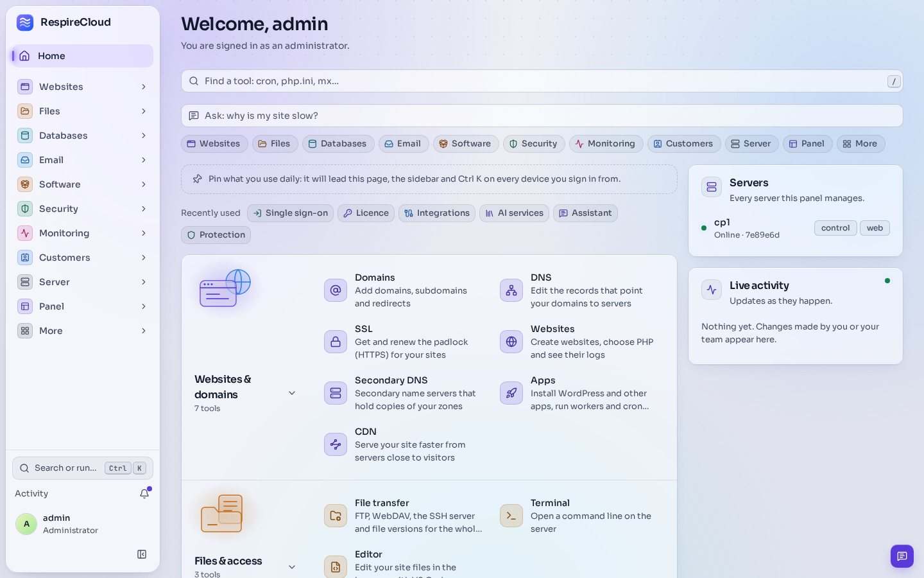Open the Activity notifications bell

tap(144, 493)
